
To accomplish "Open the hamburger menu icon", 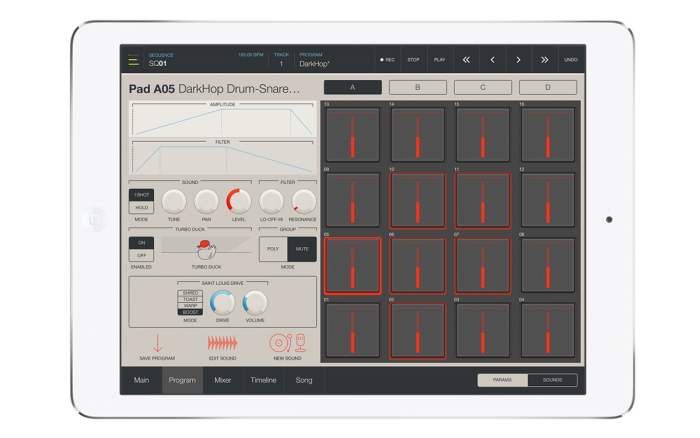I will pos(133,60).
